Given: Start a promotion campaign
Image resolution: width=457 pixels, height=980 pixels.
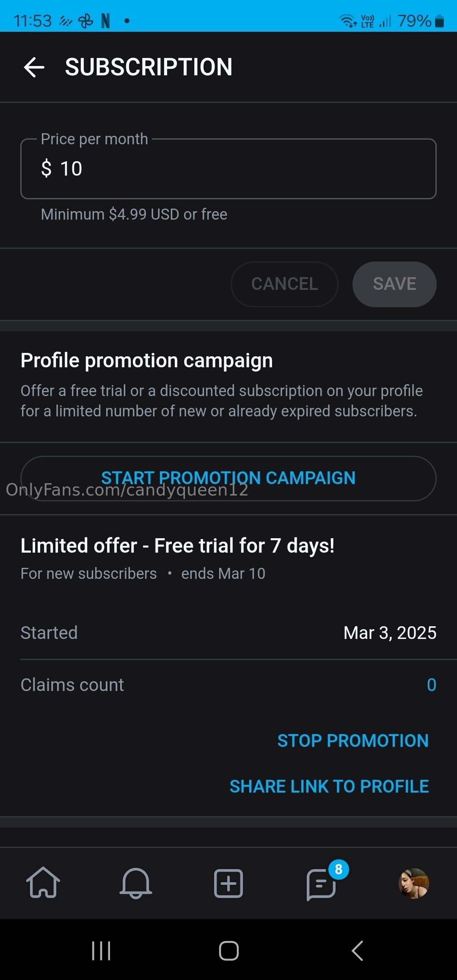Looking at the screenshot, I should tap(228, 478).
